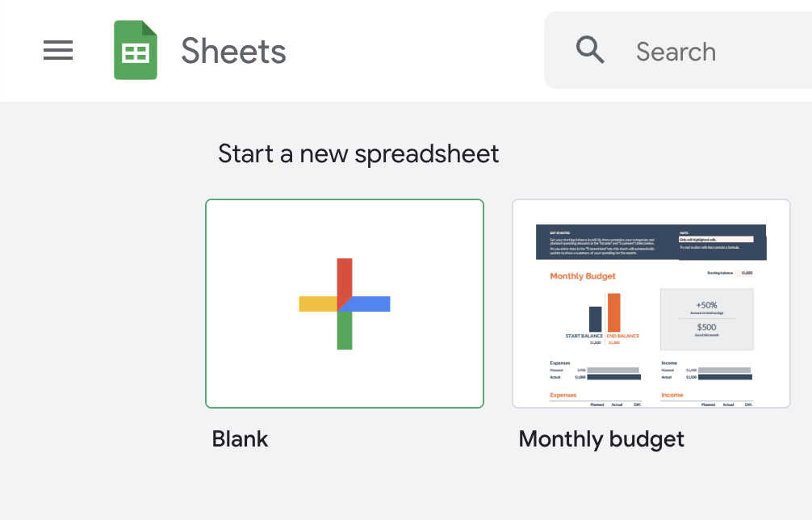Click the orange "Income" heading in preview
The height and width of the screenshot is (520, 812).
pos(672,395)
